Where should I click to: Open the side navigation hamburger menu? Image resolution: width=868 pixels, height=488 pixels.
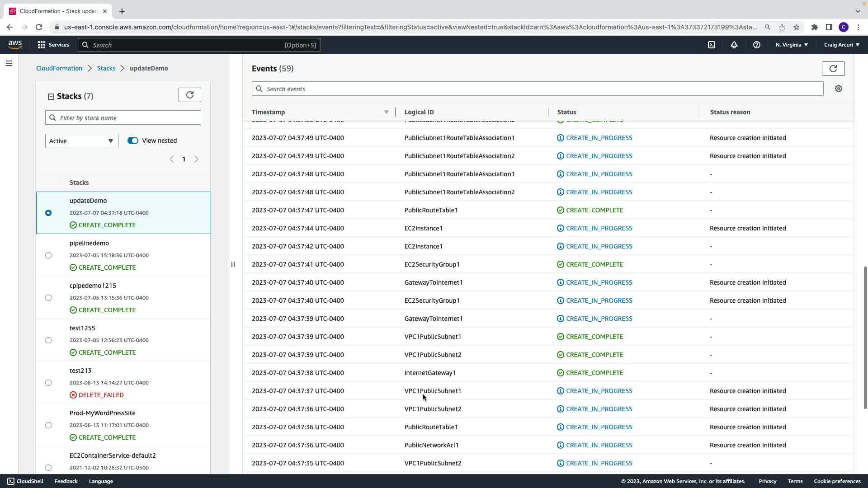click(x=9, y=64)
